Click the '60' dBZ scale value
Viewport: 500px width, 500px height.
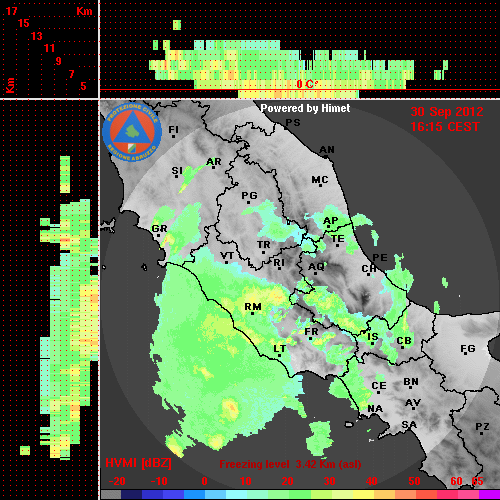tap(456, 481)
